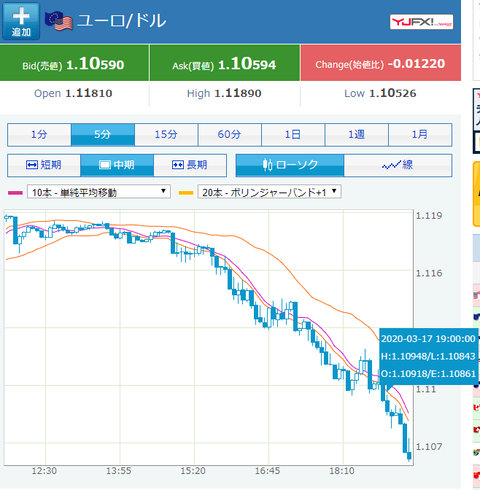Choose the 1週 timeframe tab
Viewport: 480px width, 490px height.
click(x=357, y=135)
